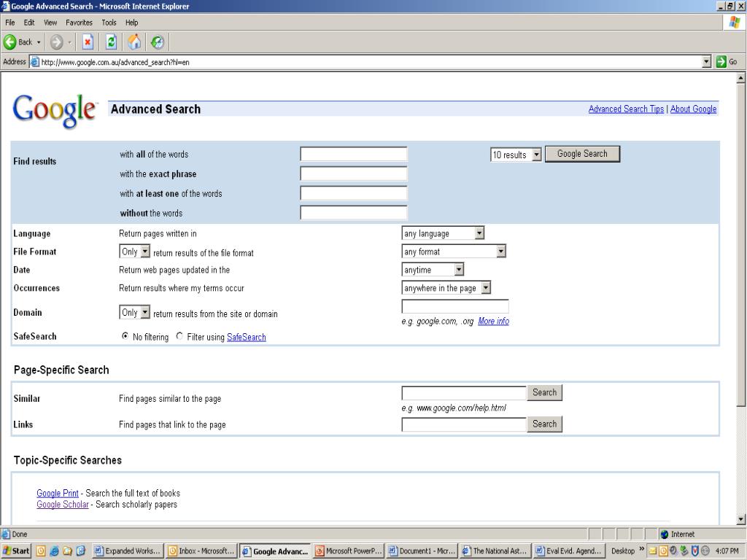
Task: Switch to Microsoft PowerPoint taskbar button
Action: 349,551
